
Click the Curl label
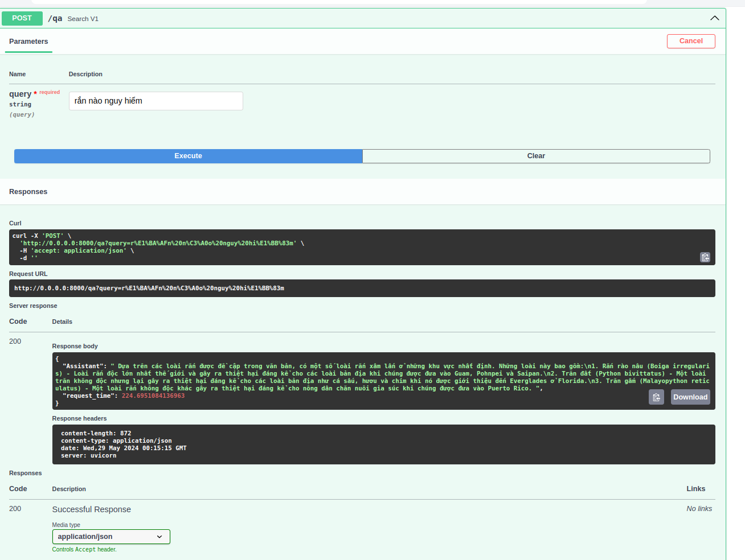pyautogui.click(x=15, y=223)
